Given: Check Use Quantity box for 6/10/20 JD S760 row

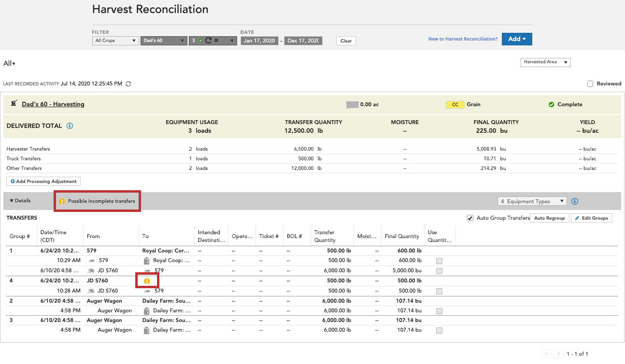Looking at the screenshot, I should (x=439, y=271).
